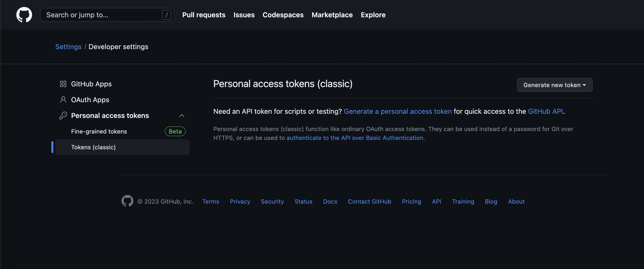Open Fine-grained tokens page

coord(99,131)
